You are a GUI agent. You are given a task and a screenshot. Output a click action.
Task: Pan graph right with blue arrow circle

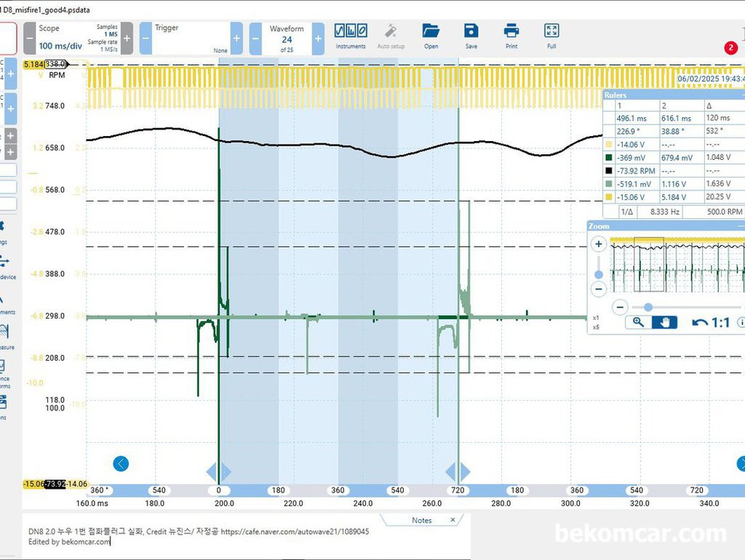(741, 463)
